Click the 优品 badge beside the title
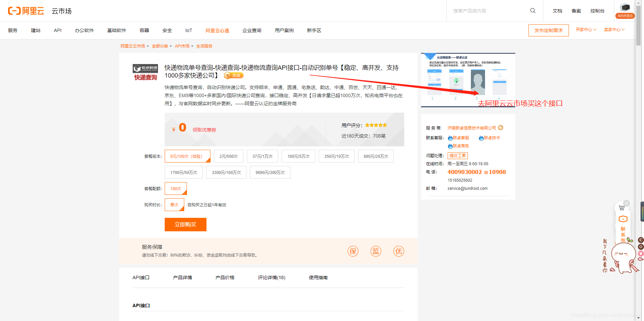The height and width of the screenshot is (321, 644). pyautogui.click(x=233, y=75)
